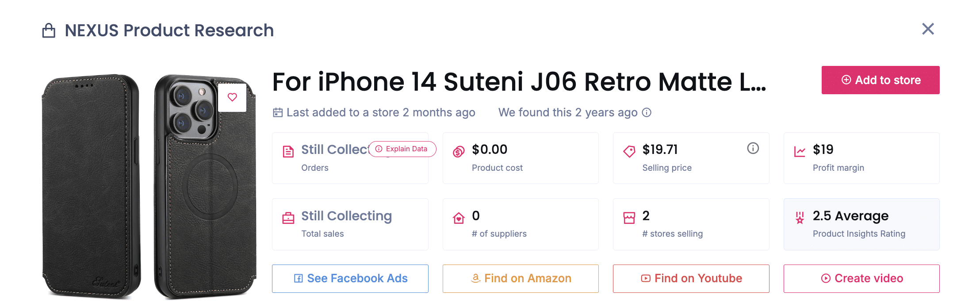The width and height of the screenshot is (980, 307).
Task: Click the Product cost coins icon
Action: (459, 152)
